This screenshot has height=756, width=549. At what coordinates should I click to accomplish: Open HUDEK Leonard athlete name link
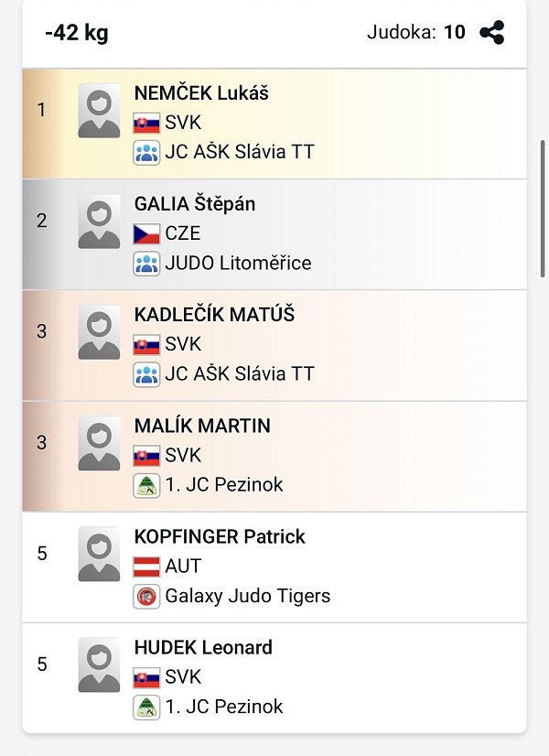203,647
